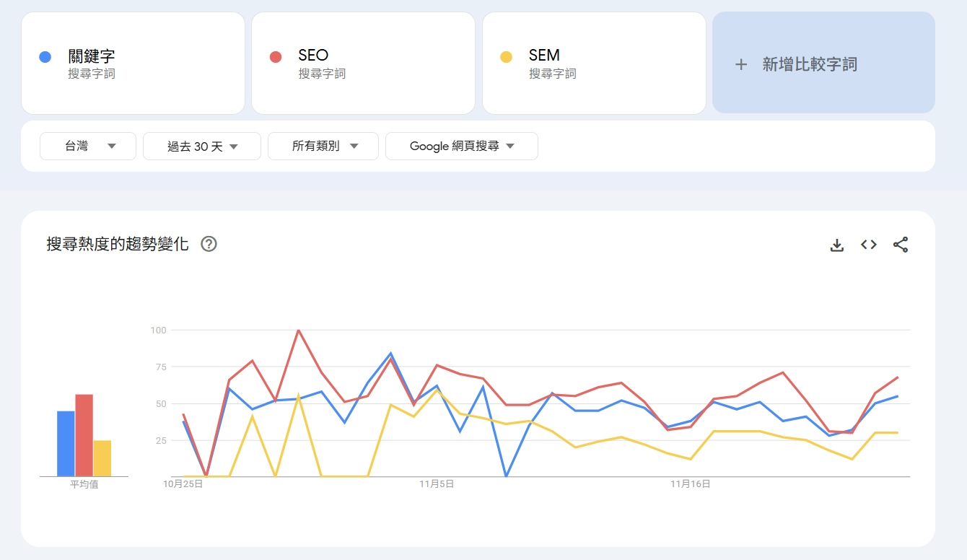Select the SEO search term card
The image size is (967, 560).
point(363,63)
